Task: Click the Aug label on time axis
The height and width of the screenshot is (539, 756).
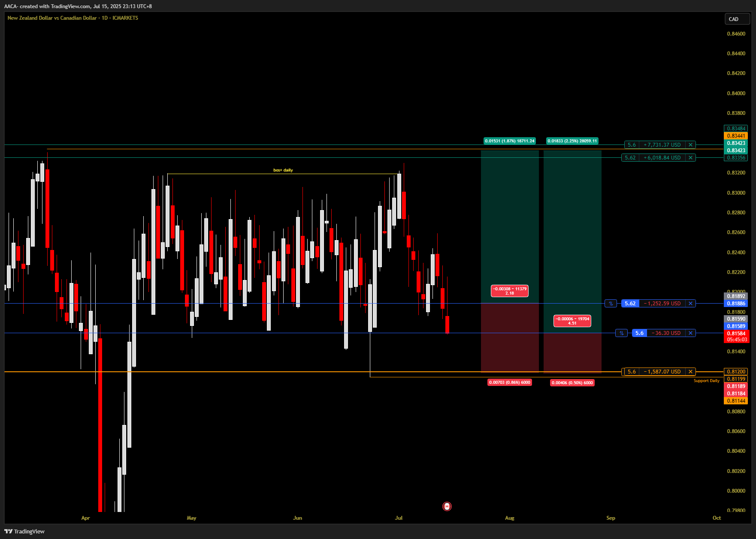Action: (509, 518)
